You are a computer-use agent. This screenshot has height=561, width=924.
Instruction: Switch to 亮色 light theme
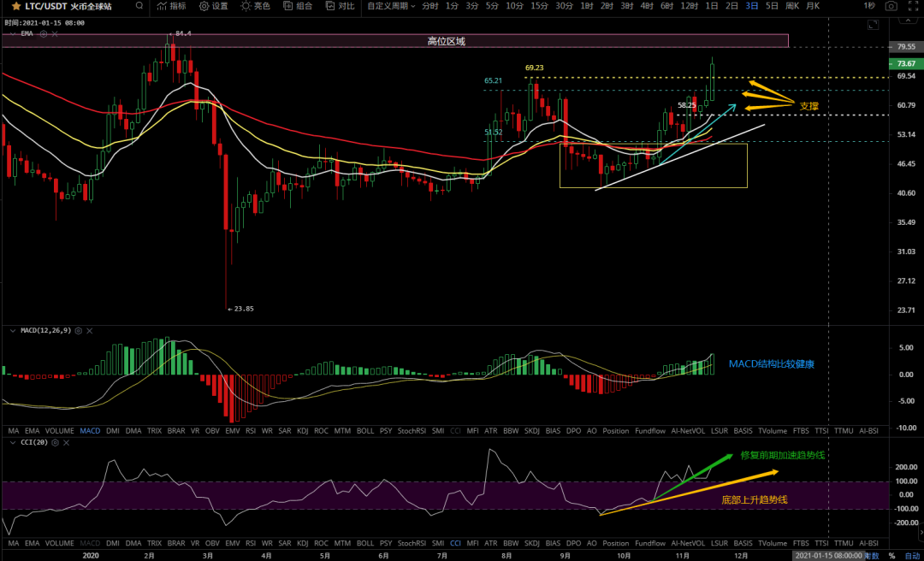(x=257, y=8)
